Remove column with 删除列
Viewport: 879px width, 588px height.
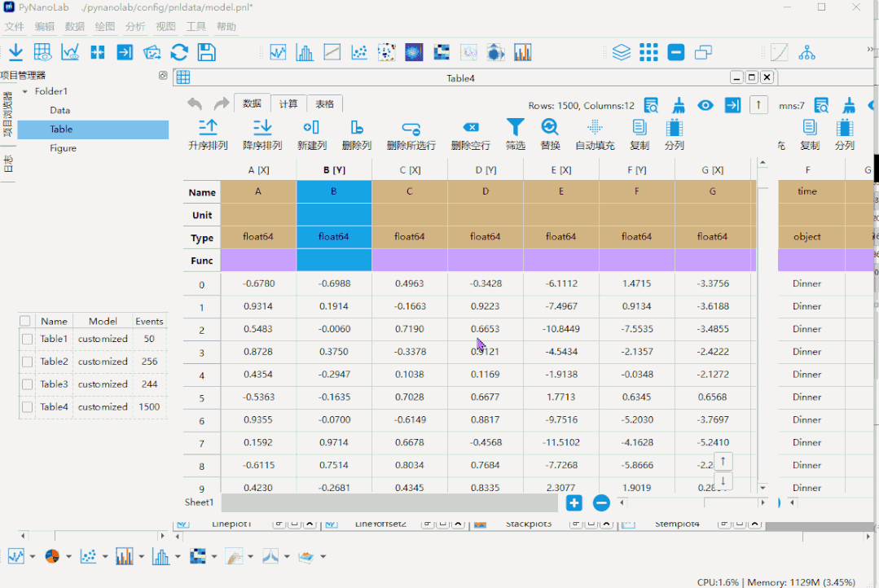[x=357, y=135]
